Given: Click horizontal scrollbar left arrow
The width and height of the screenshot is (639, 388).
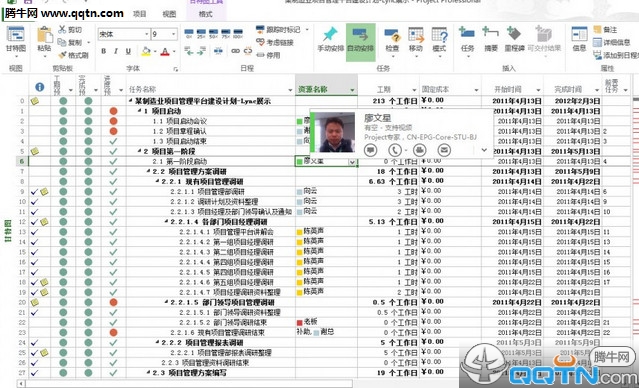Looking at the screenshot, I should 20,383.
